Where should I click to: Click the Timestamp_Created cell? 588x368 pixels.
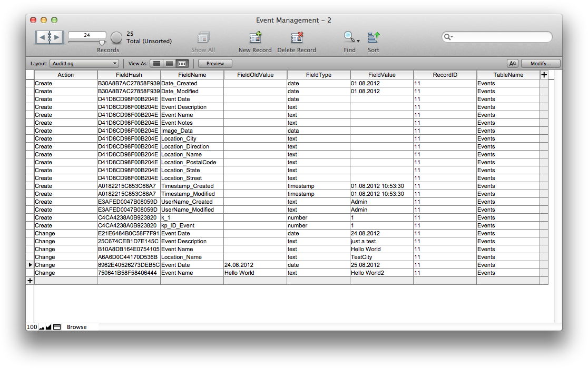click(192, 186)
